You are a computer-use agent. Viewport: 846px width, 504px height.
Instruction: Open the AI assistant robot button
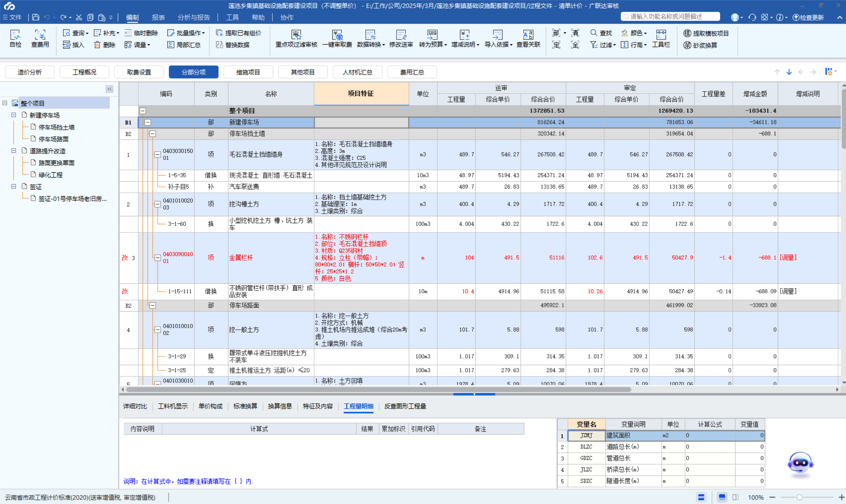coord(800,464)
